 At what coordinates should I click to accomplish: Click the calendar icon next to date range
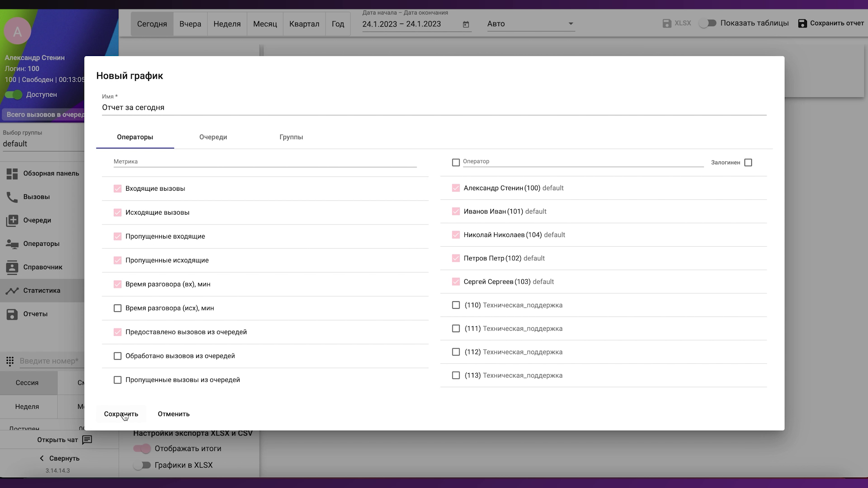click(466, 24)
